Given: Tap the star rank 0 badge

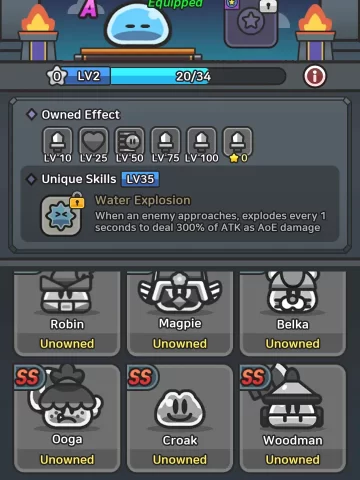Looking at the screenshot, I should point(56,76).
